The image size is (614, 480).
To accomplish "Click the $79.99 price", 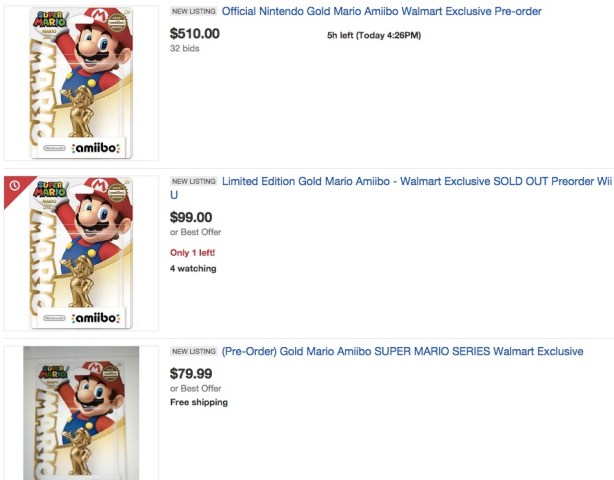I will [x=191, y=373].
